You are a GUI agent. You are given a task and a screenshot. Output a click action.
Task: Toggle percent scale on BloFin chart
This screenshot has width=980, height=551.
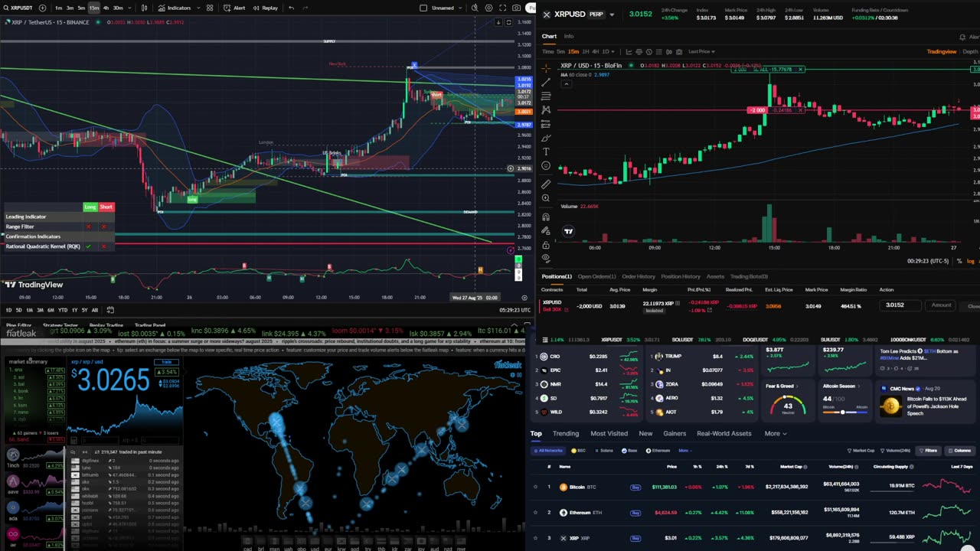coord(959,261)
